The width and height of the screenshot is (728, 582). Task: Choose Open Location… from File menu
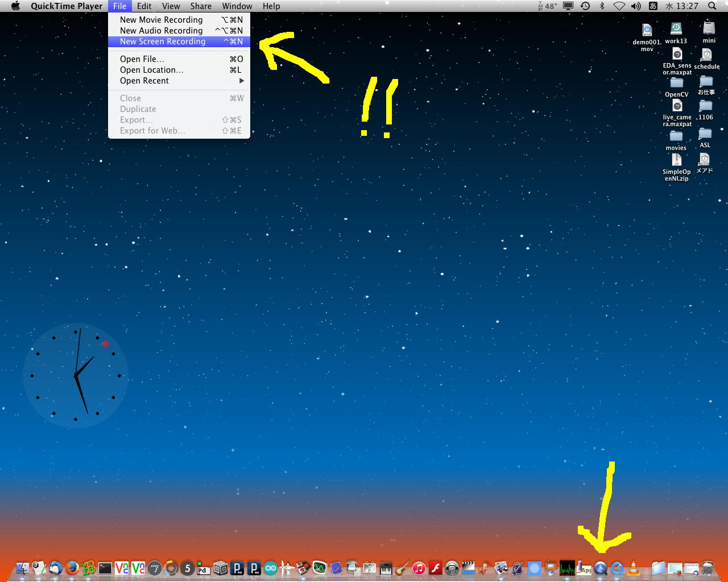pos(179,70)
